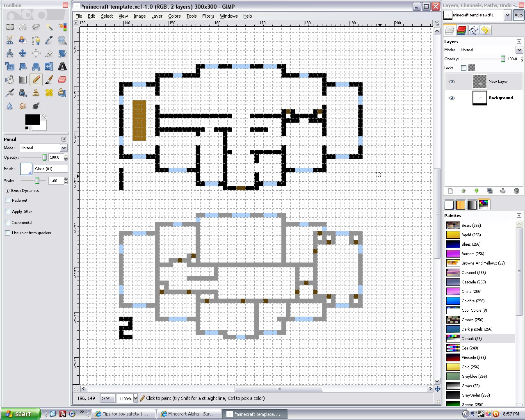Open the Select menu
525x420 pixels.
tap(107, 16)
